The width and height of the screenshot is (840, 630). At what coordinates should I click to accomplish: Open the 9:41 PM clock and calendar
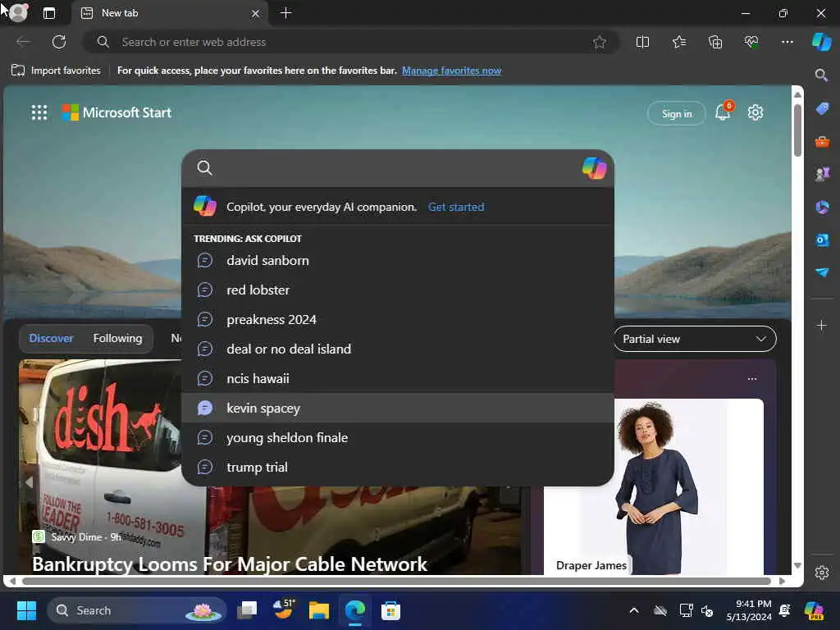749,610
